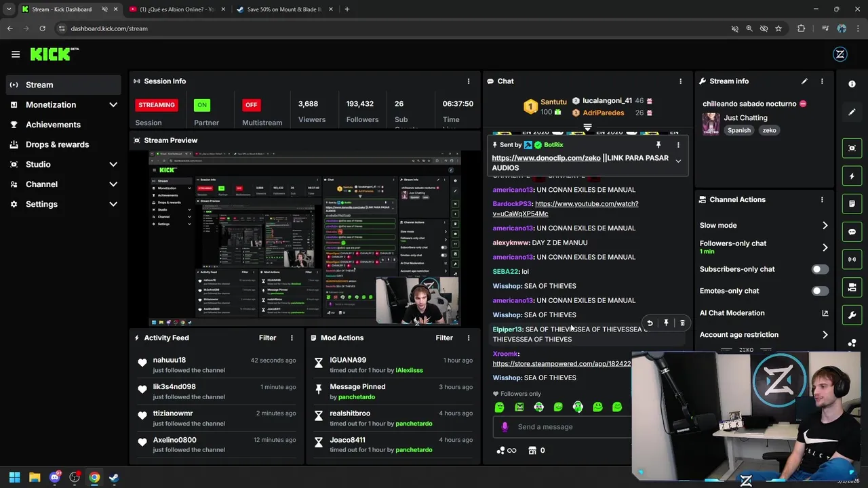The width and height of the screenshot is (868, 488).
Task: Expand the Monetization sidebar section
Action: coord(113,105)
